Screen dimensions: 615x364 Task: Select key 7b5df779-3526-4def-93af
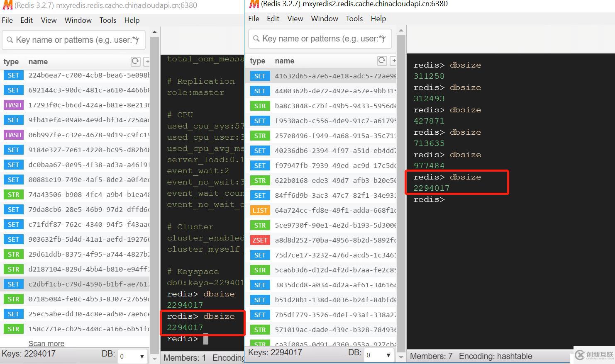point(321,315)
